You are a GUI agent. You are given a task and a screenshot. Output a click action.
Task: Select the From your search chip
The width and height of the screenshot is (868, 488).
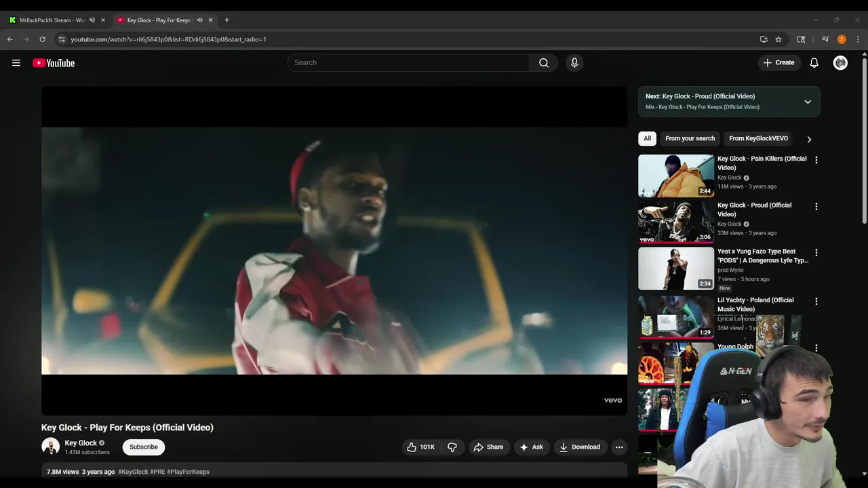click(x=690, y=138)
